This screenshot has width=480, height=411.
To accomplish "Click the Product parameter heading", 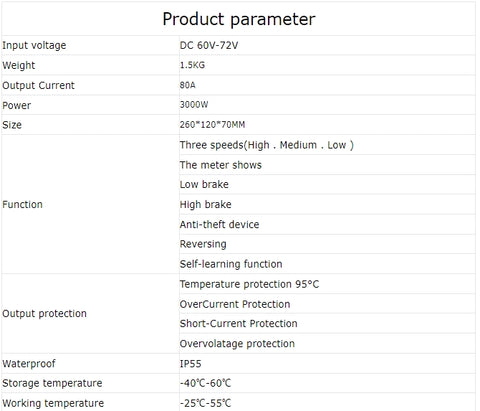I will tap(239, 19).
